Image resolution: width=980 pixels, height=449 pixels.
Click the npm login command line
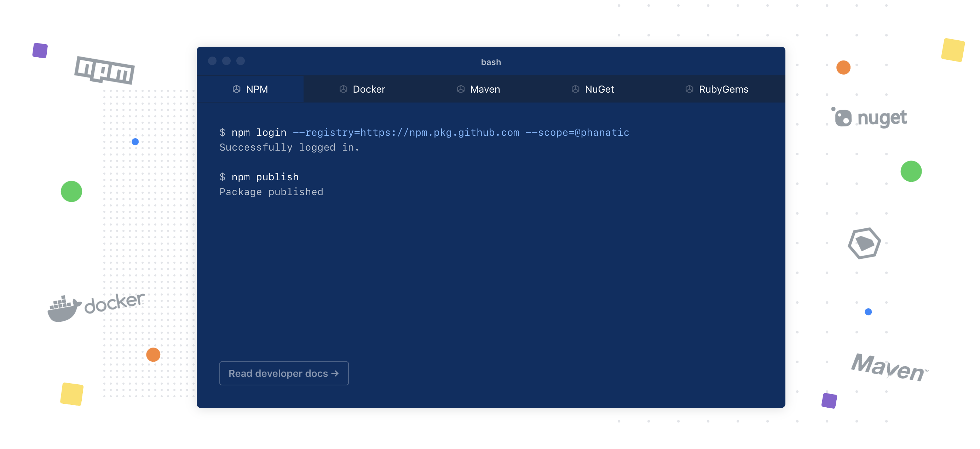tap(424, 132)
